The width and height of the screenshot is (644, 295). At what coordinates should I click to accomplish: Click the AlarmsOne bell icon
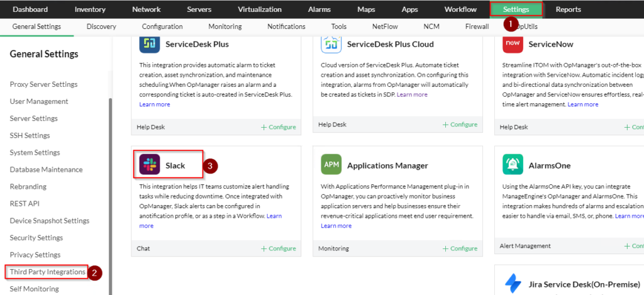pos(513,165)
